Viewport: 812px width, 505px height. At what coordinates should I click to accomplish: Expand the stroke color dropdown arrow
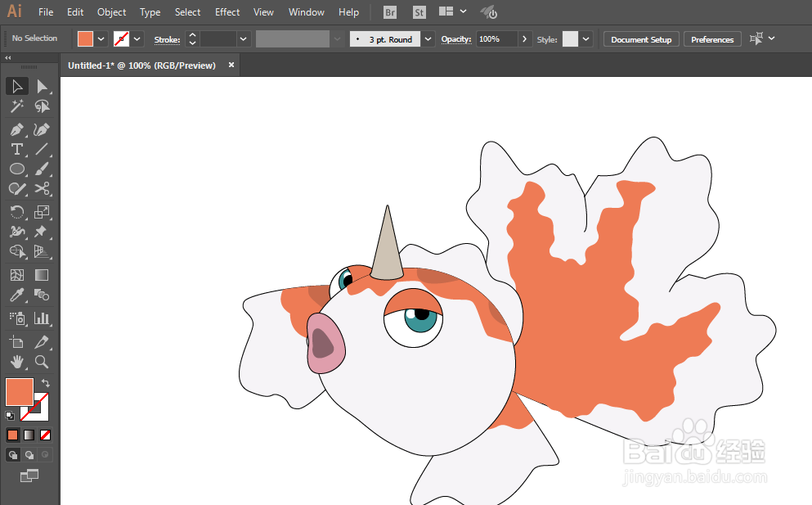tap(137, 39)
